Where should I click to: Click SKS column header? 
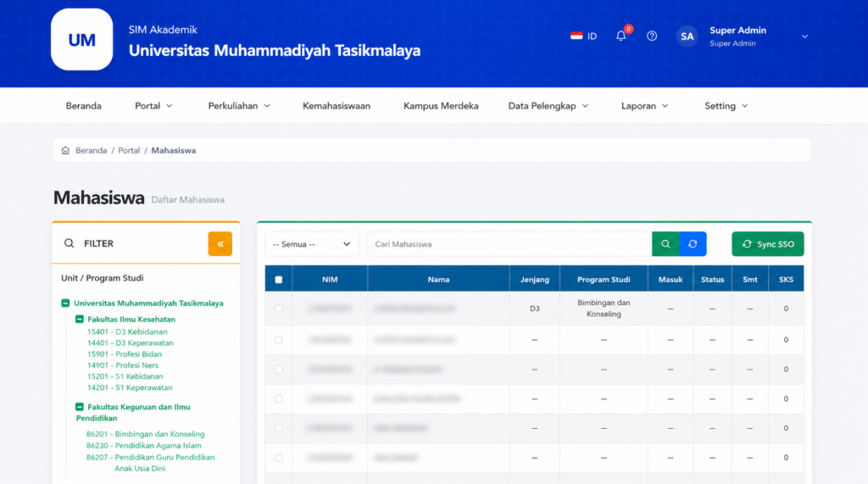coord(786,280)
